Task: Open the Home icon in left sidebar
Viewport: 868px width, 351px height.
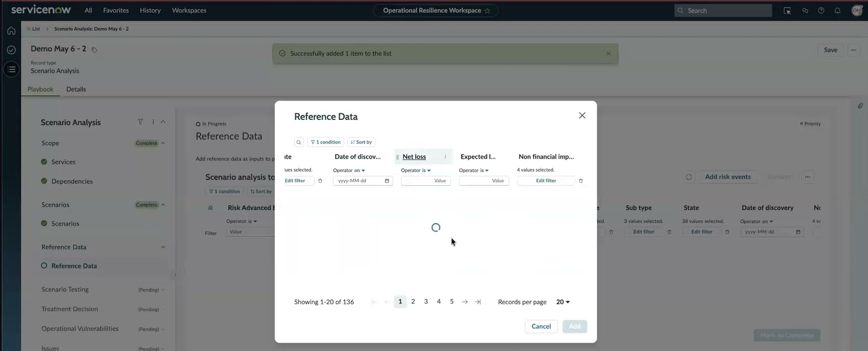Action: point(11,31)
